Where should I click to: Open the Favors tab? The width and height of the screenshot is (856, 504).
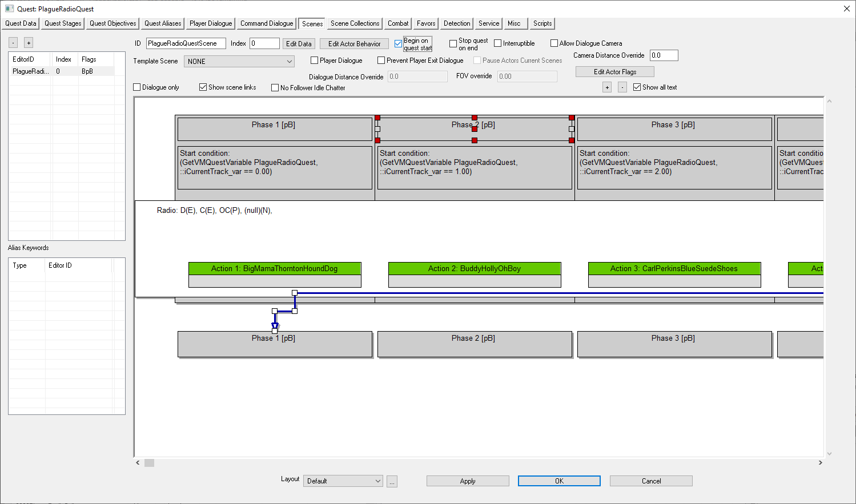(426, 23)
